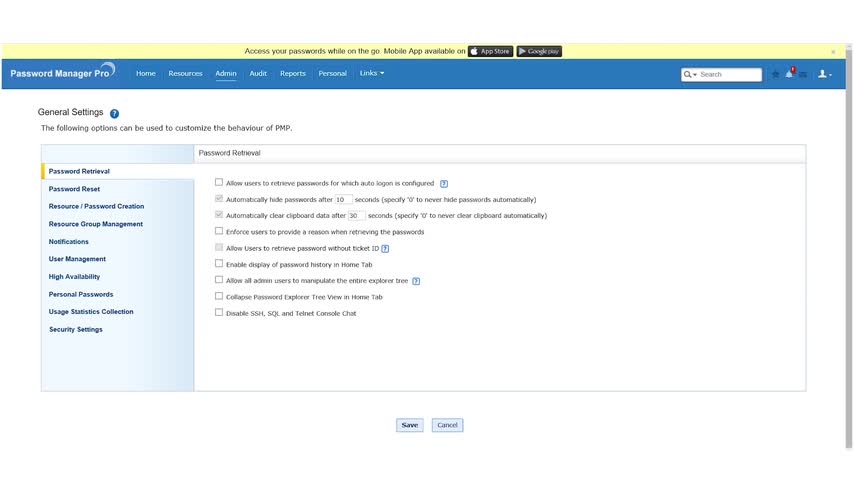This screenshot has height=480, width=854.
Task: Open Resource Group Management settings
Action: [95, 224]
